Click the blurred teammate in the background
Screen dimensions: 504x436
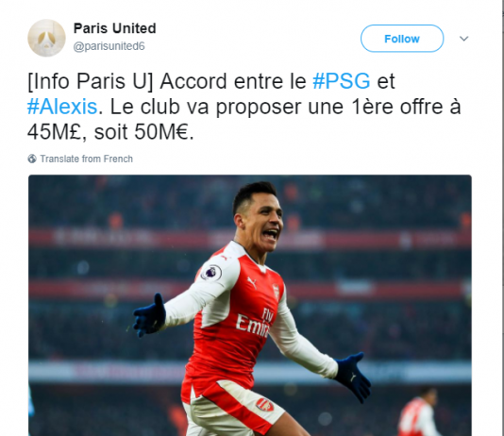click(x=418, y=411)
